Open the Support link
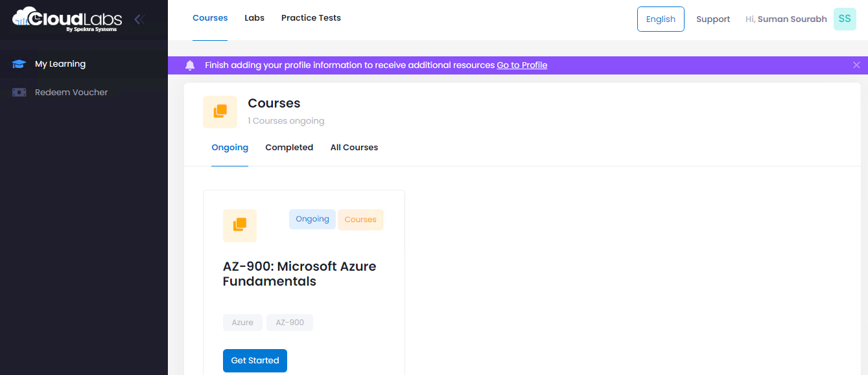The width and height of the screenshot is (868, 375). coord(713,19)
